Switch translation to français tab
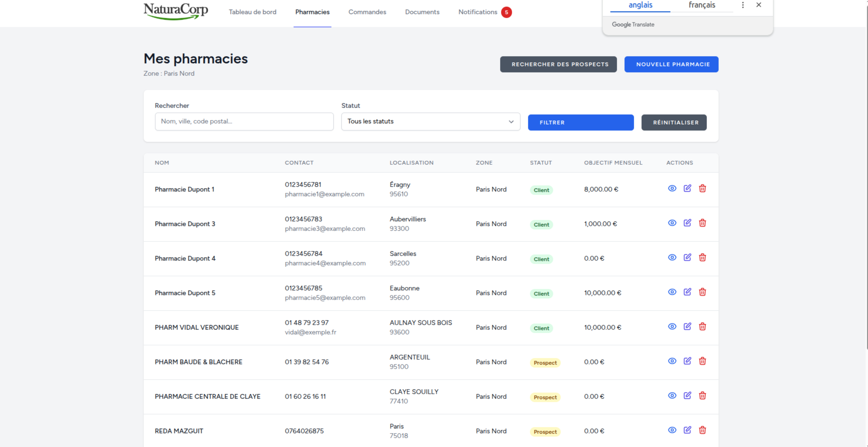Screen dimensions: 868x447 tap(702, 5)
